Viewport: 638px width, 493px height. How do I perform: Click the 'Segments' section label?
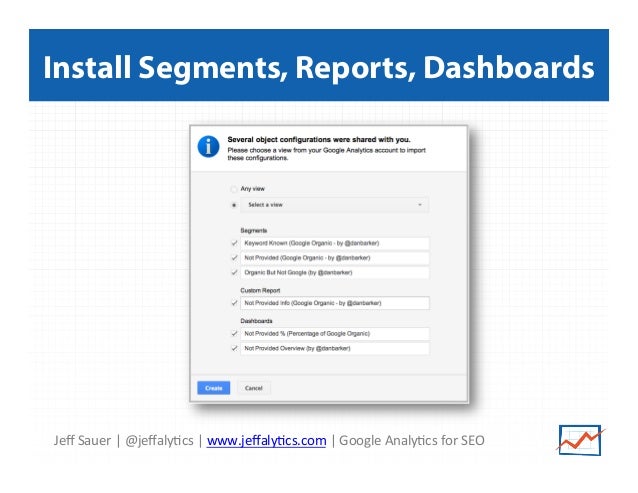[x=253, y=230]
